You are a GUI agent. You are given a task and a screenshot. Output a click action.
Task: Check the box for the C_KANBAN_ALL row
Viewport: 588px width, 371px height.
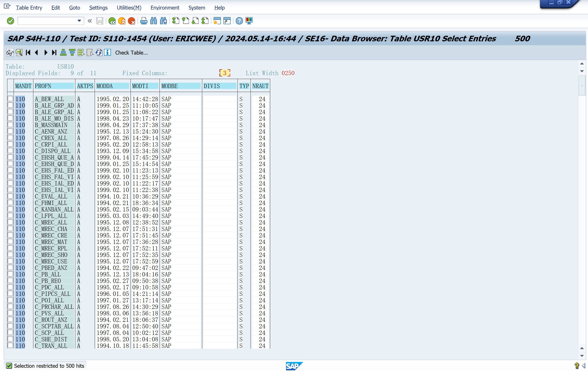(x=10, y=209)
